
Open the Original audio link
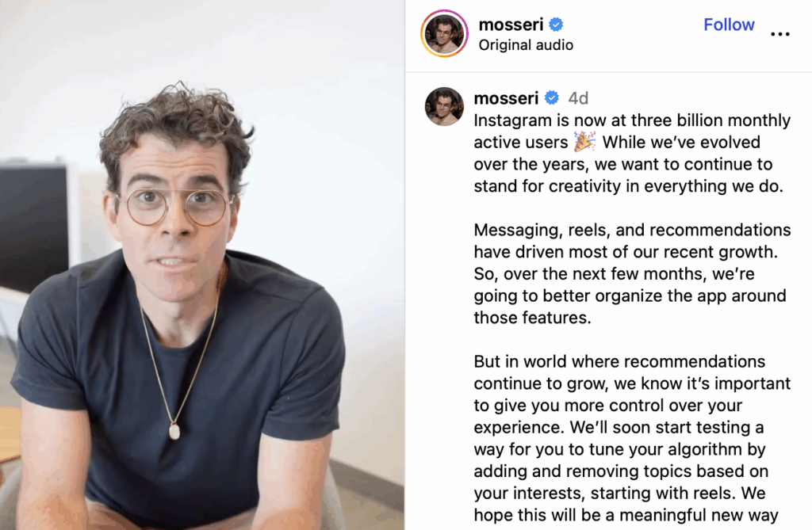(x=526, y=45)
